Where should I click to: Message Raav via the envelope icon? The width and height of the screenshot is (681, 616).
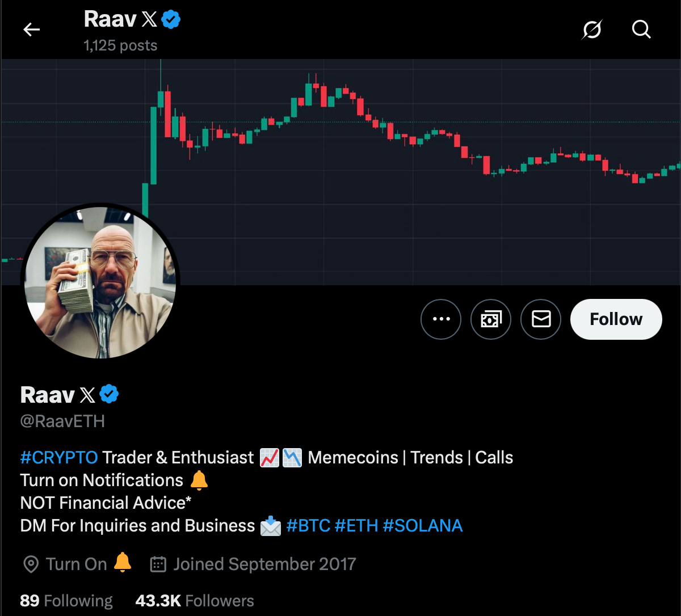click(540, 319)
